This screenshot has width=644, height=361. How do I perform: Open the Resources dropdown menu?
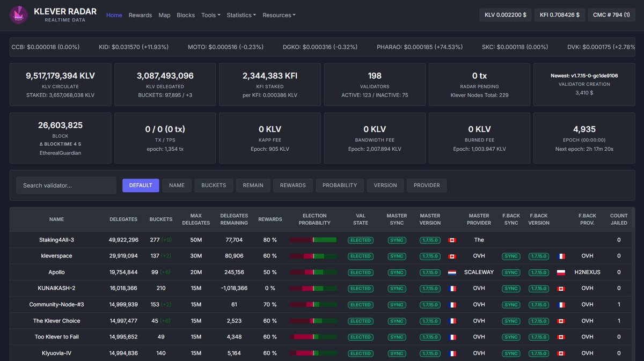click(x=279, y=15)
